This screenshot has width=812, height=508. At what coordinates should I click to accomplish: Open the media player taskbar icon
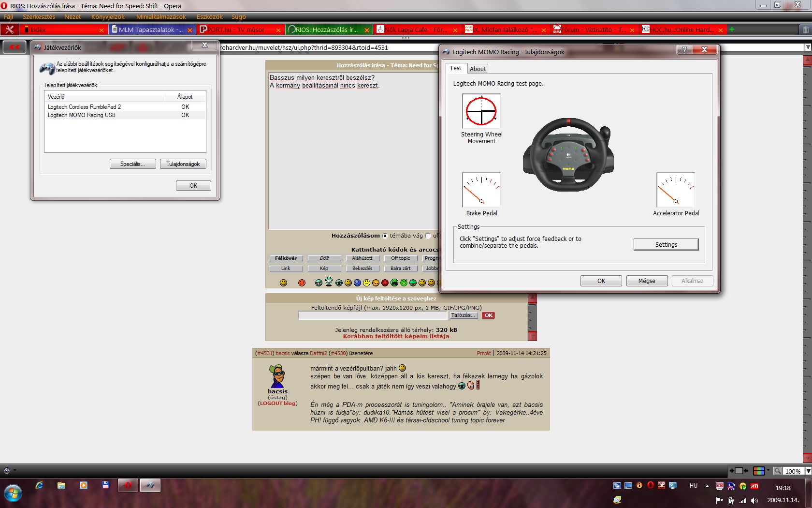[84, 485]
